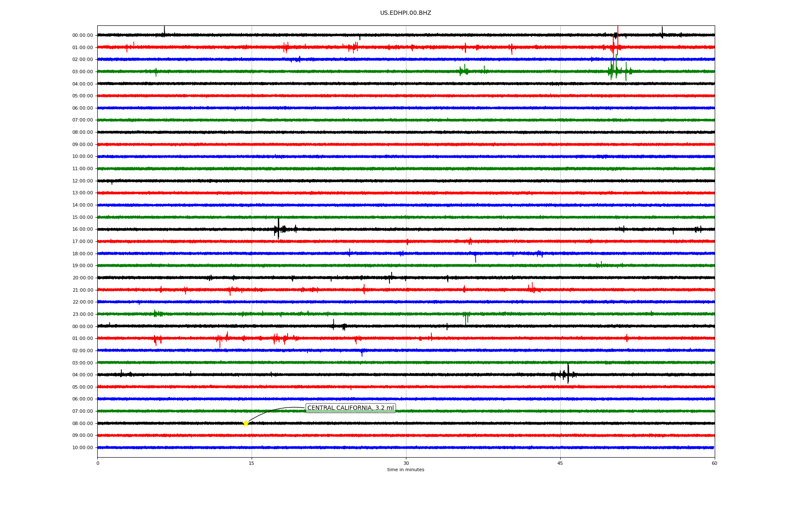Click the 16:00:00 row time label
This screenshot has width=812, height=508.
[x=82, y=229]
